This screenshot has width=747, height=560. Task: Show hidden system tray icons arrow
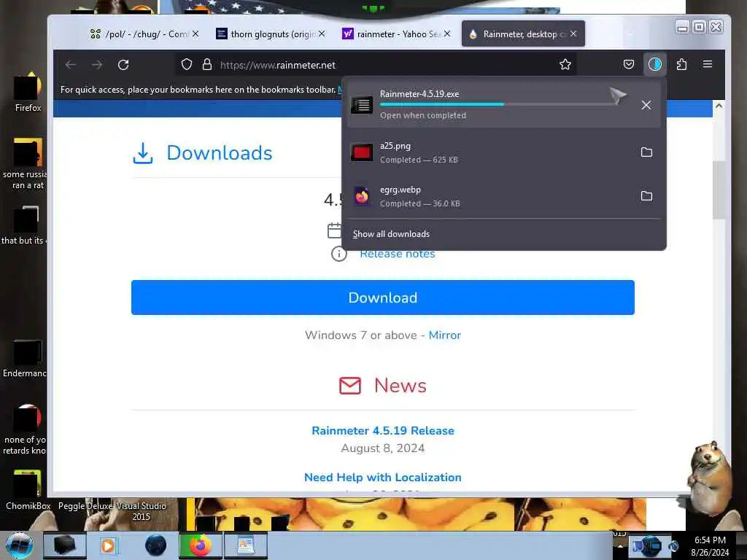(620, 546)
